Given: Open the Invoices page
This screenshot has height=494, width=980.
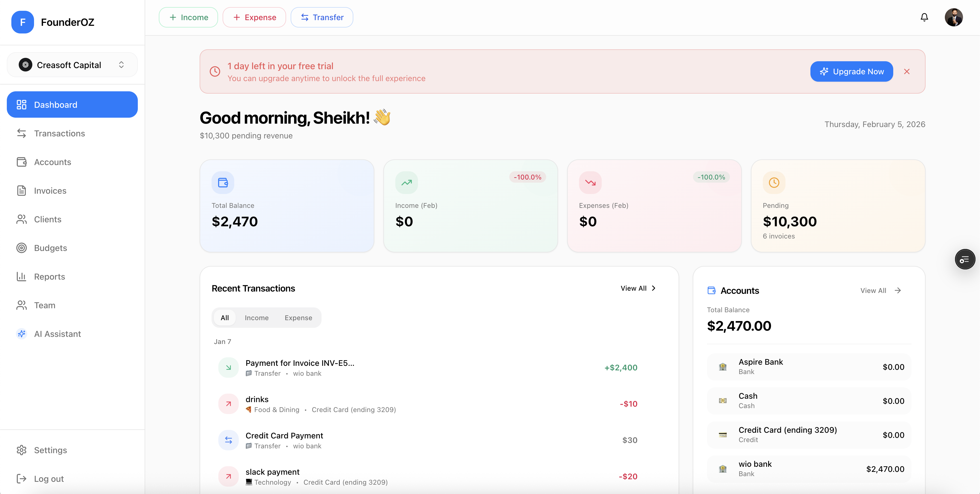Looking at the screenshot, I should click(x=50, y=191).
